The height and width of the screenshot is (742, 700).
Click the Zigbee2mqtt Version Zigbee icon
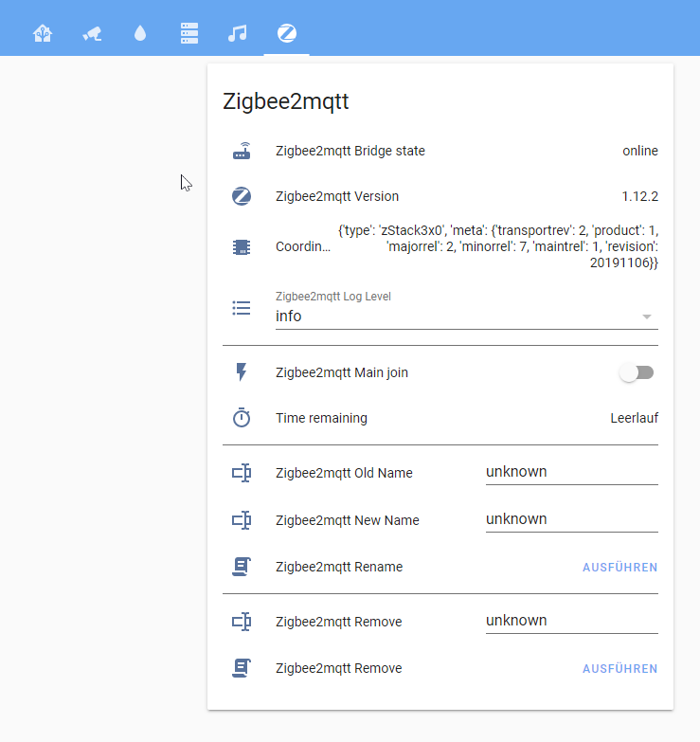[x=242, y=196]
